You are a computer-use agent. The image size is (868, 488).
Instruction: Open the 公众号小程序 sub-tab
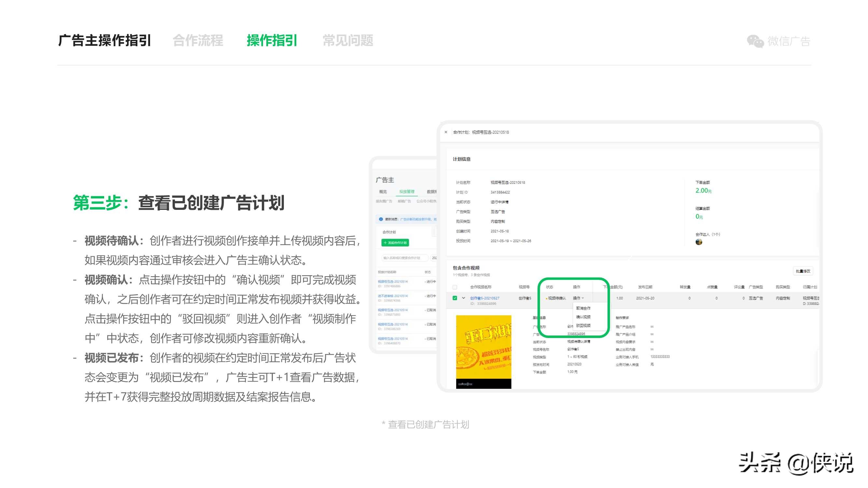[x=426, y=201]
